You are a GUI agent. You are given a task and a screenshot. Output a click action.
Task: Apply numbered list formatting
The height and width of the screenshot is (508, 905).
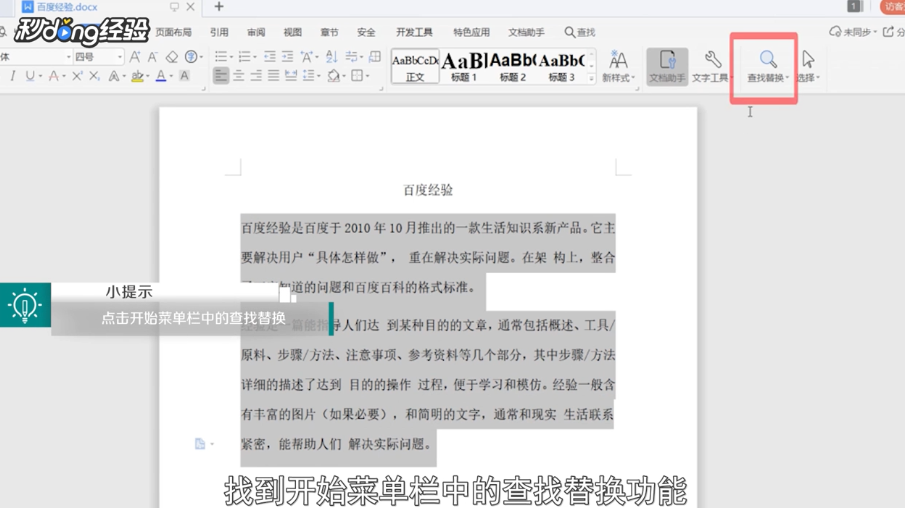click(x=244, y=57)
